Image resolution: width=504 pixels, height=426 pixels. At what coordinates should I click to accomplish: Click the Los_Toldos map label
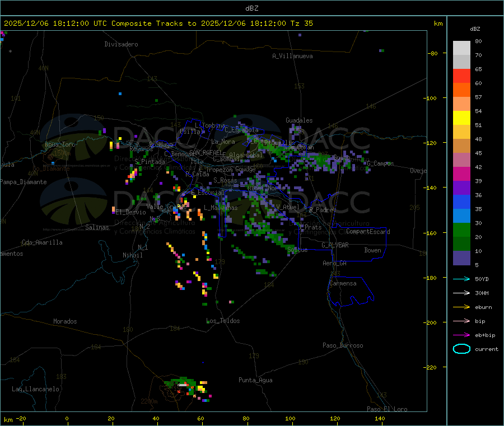click(223, 321)
